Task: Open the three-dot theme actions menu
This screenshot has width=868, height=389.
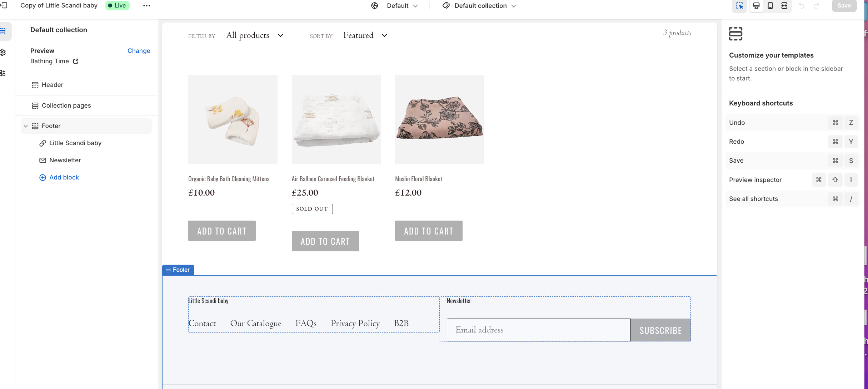Action: click(x=146, y=6)
